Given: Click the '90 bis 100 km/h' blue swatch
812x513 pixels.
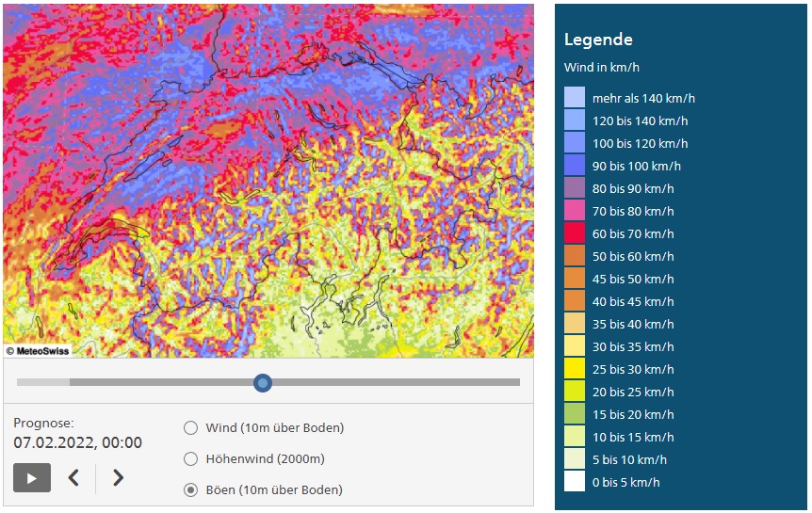Looking at the screenshot, I should [575, 166].
